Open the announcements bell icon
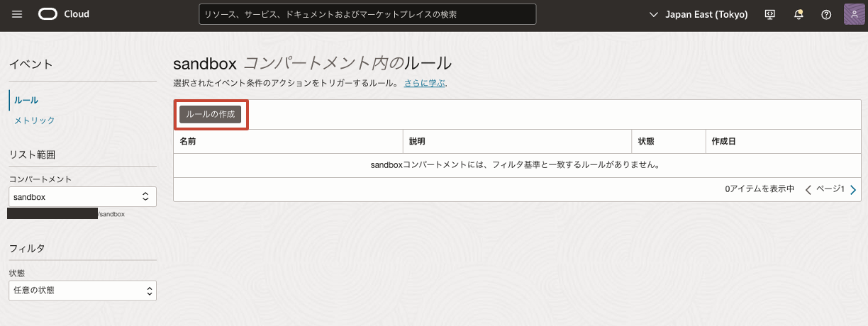Screen dimensions: 868x326 (x=799, y=14)
